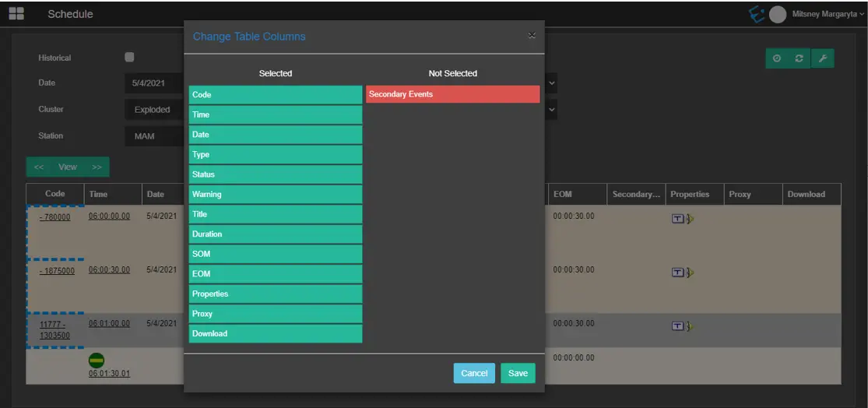The height and width of the screenshot is (408, 868).
Task: Open the app grid menu icon
Action: point(16,14)
